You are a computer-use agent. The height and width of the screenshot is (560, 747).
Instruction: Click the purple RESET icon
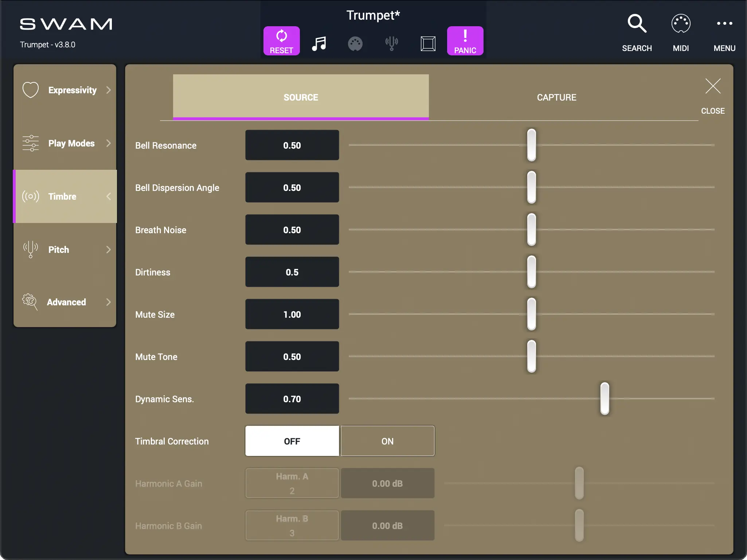point(281,40)
